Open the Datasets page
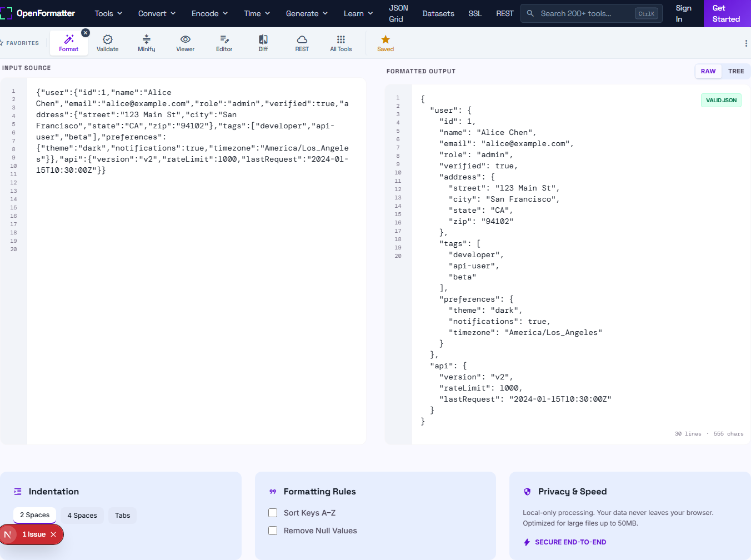Image resolution: width=751 pixels, height=560 pixels. point(438,13)
